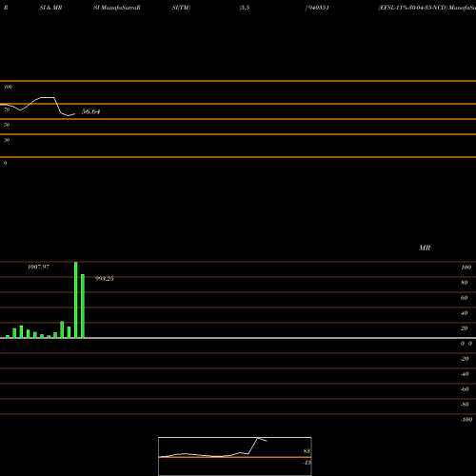Click the RSI value label 56.64
Viewport: 476px width, 476px height.
click(90, 111)
